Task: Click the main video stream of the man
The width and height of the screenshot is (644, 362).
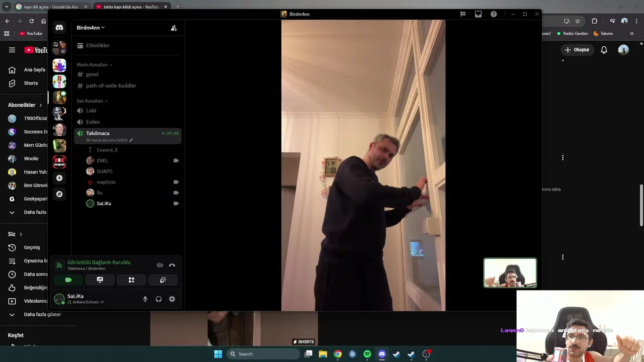Action: [363, 165]
